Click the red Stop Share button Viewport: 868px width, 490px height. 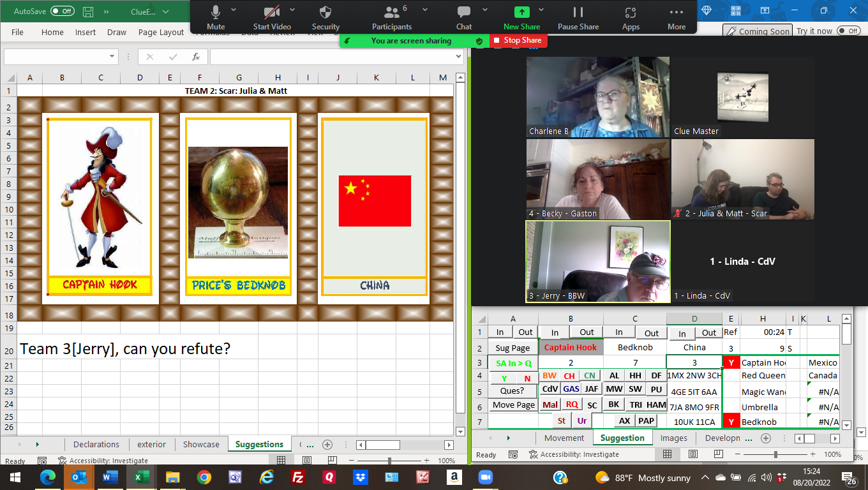518,40
